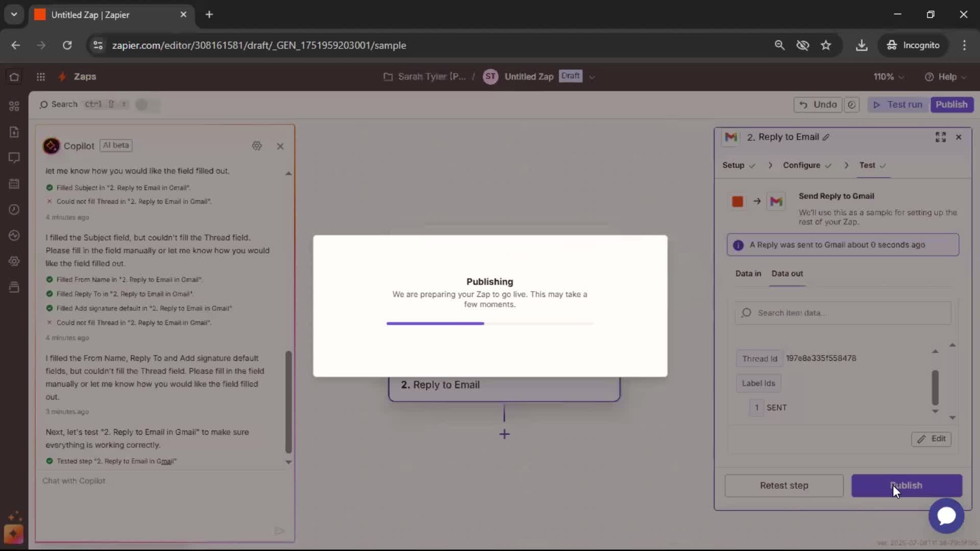Click the Copilot logo avatar
980x551 pixels.
click(51, 146)
